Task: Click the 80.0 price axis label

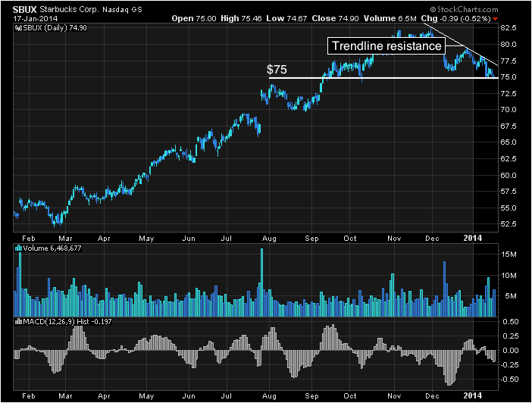Action: [509, 45]
